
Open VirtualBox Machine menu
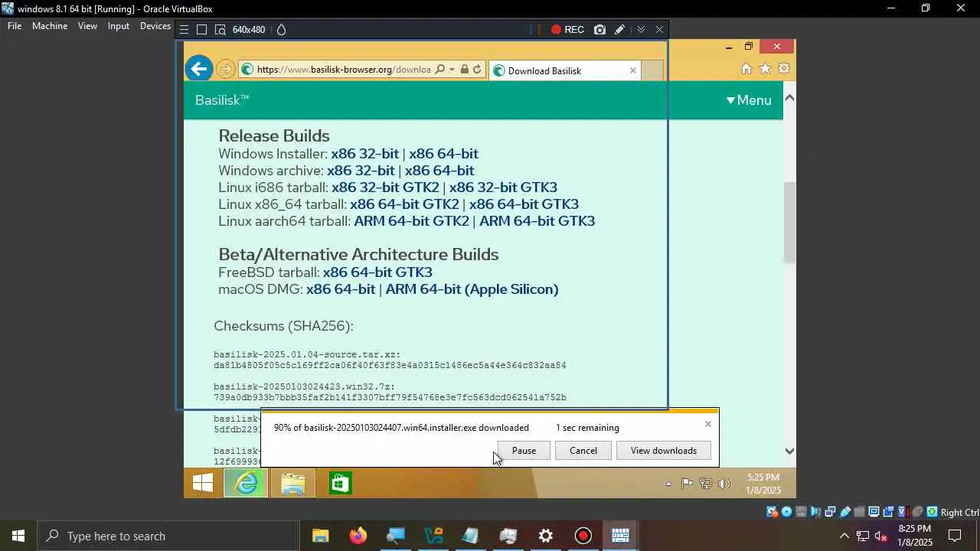click(50, 26)
